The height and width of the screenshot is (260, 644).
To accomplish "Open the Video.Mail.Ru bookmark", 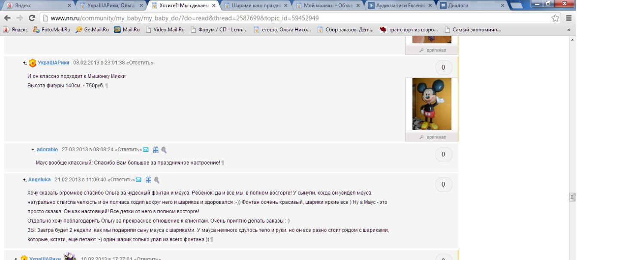I will coord(165,30).
